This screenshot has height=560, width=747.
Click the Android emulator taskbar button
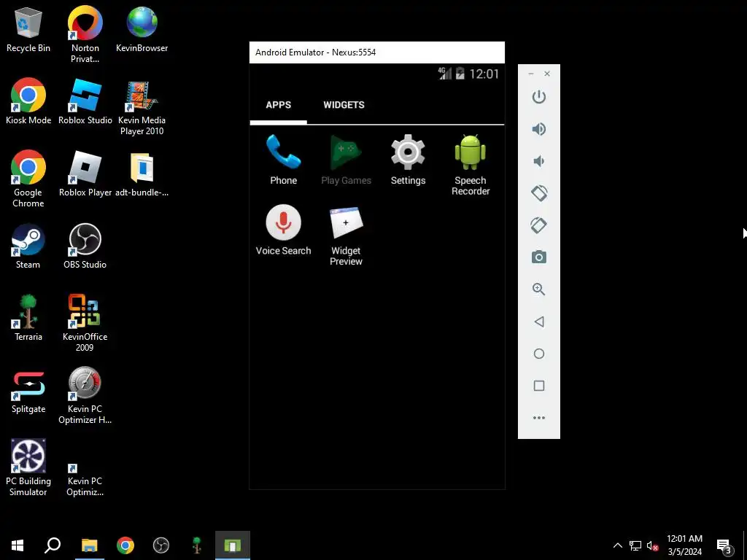(x=233, y=545)
